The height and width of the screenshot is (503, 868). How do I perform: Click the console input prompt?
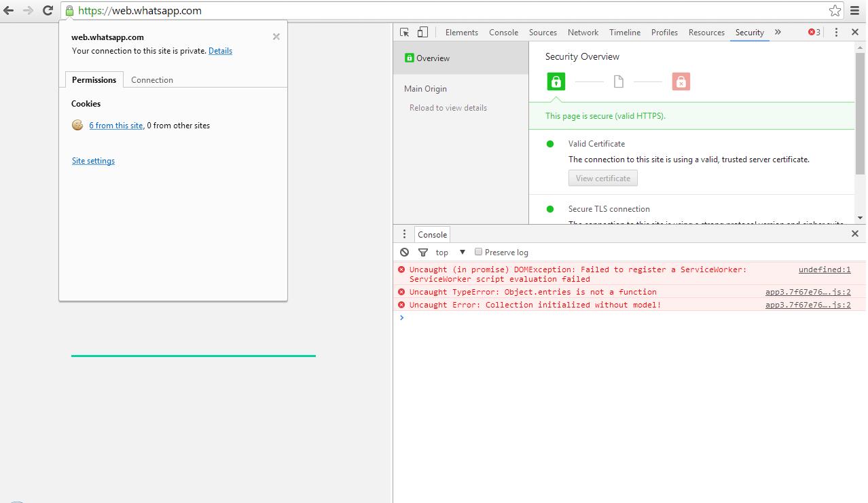coord(629,318)
